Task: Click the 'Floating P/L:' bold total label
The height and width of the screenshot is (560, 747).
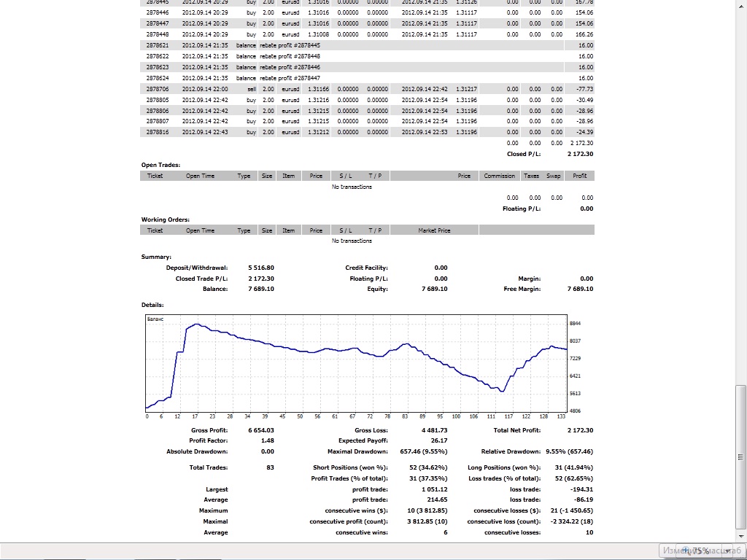Action: [521, 209]
